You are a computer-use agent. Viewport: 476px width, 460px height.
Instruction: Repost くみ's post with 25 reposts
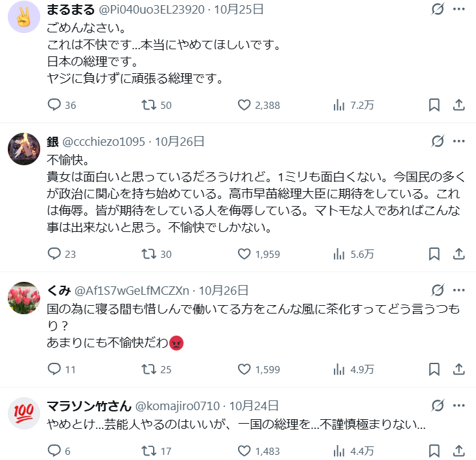point(149,369)
